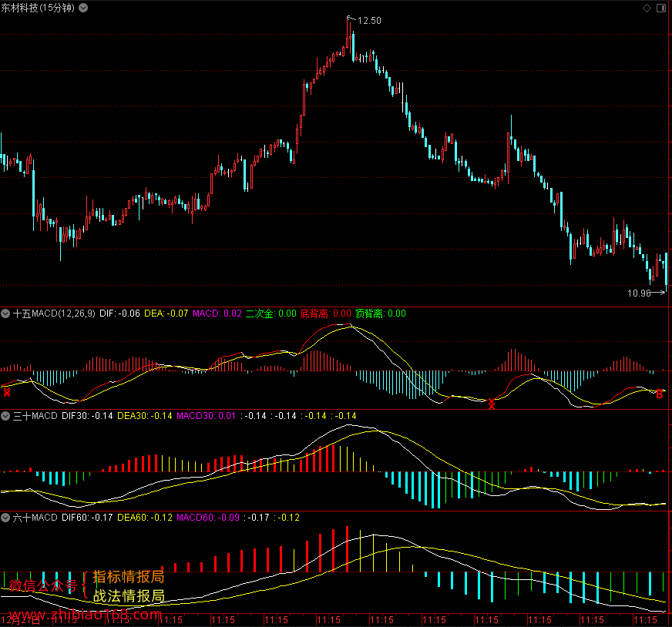Select the 十五MACD(12,26,9) indicator name
Screen dimensions: 672x627
click(x=54, y=313)
